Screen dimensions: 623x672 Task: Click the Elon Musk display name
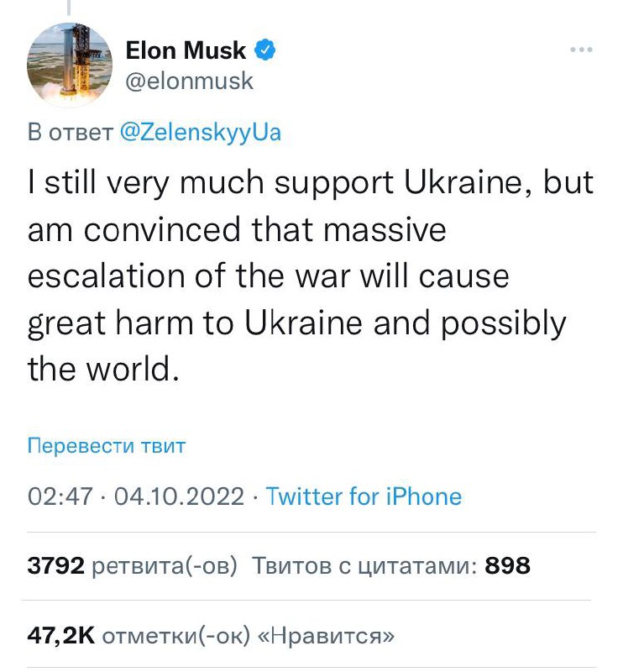(186, 51)
